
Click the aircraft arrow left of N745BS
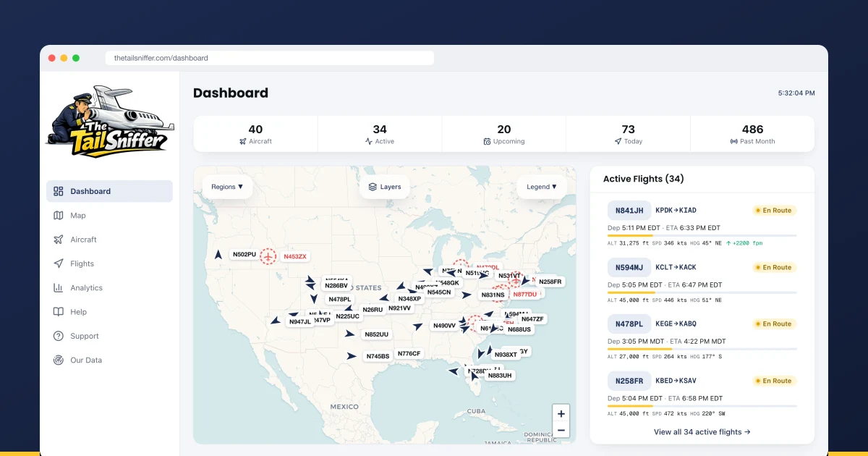[x=352, y=356]
